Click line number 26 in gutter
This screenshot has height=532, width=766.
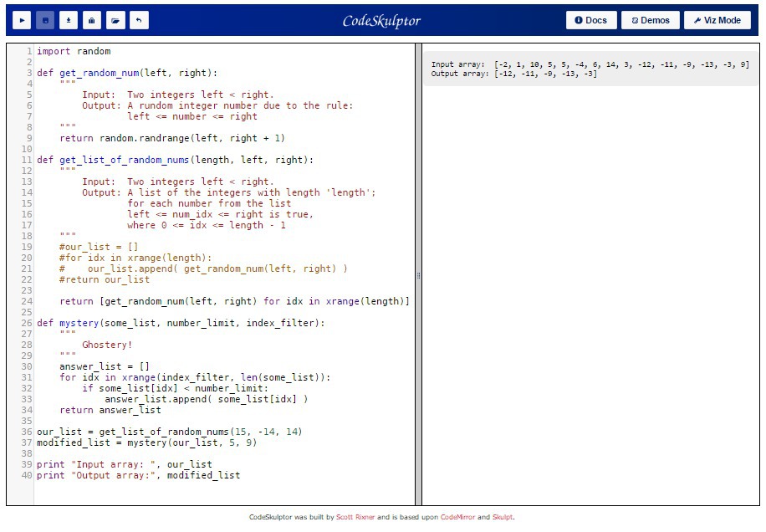point(27,323)
